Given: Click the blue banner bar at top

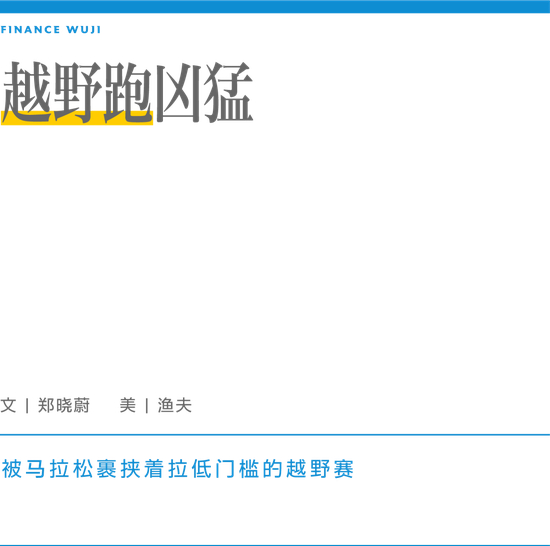Looking at the screenshot, I should [x=275, y=7].
